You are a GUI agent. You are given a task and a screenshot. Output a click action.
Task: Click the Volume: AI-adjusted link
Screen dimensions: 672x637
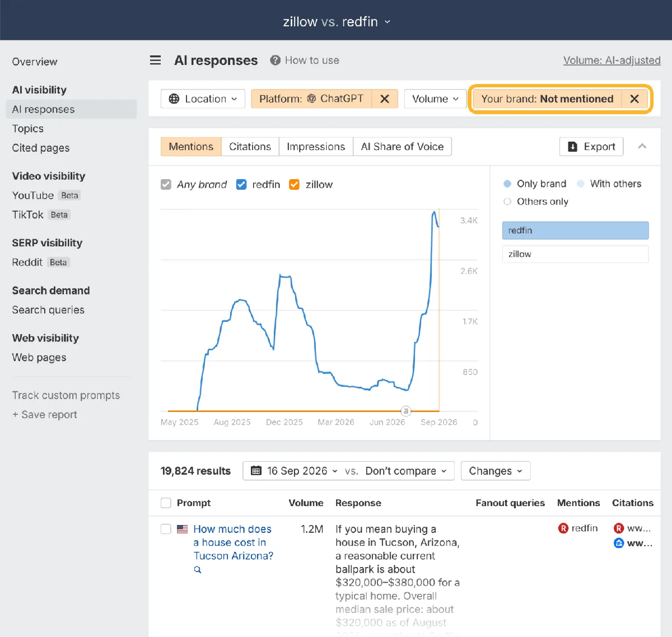pos(612,60)
